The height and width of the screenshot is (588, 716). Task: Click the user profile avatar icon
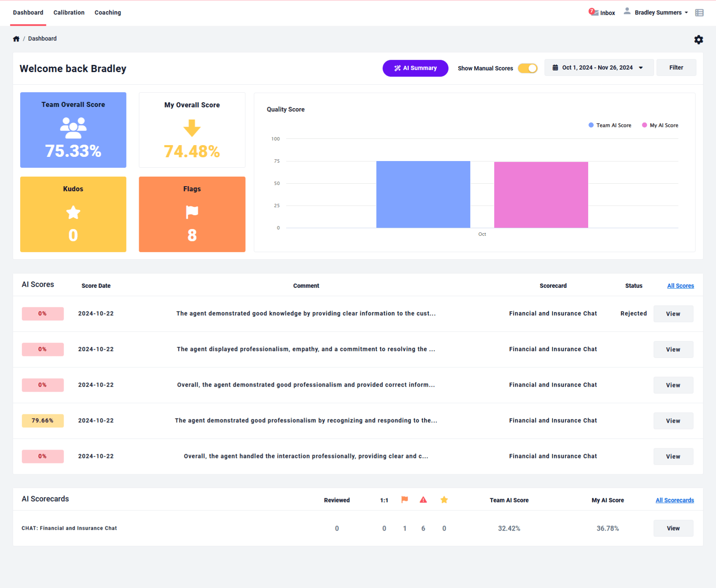627,11
